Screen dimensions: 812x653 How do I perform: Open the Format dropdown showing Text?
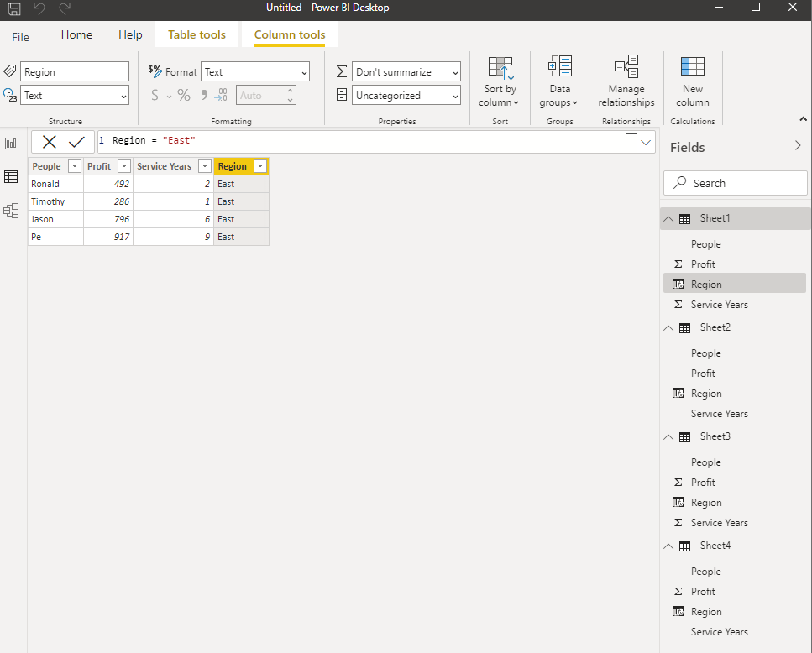[255, 72]
